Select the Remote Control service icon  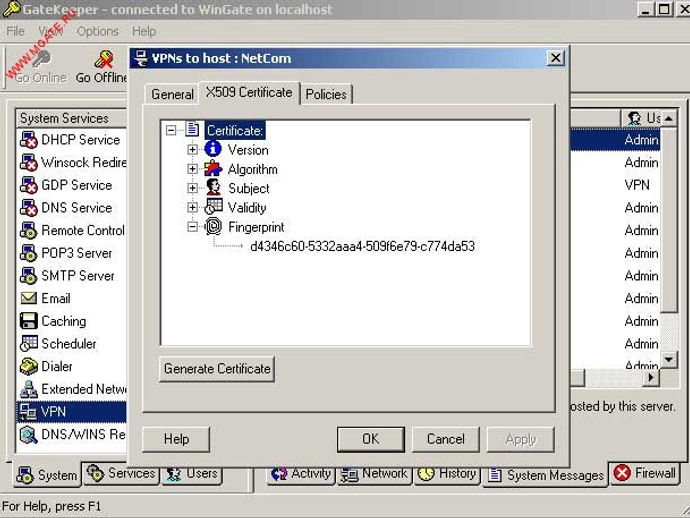[x=29, y=230]
